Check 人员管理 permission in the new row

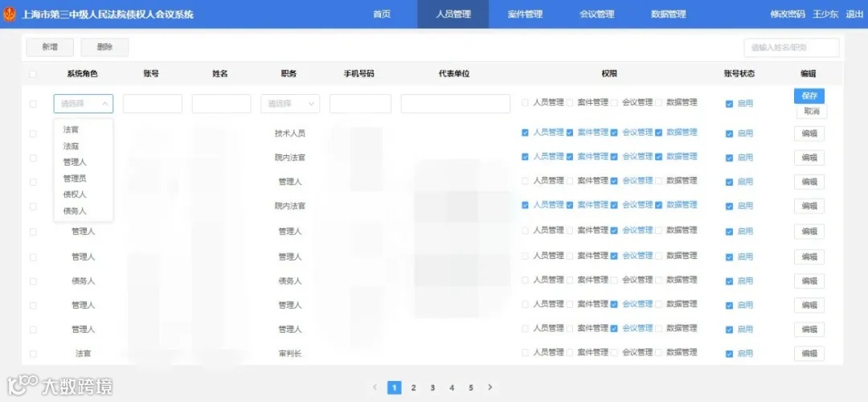point(525,102)
